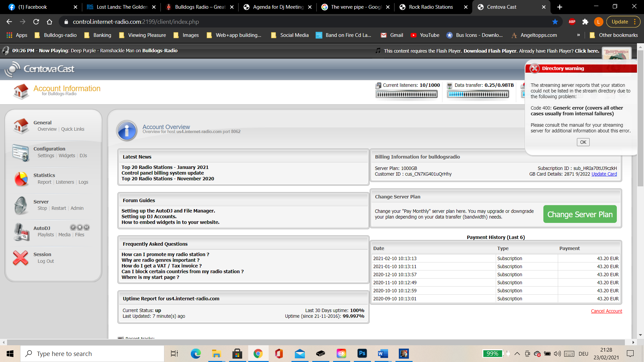
Task: Expand hidden bookmarks chevron in bookmarks bar
Action: 578,35
